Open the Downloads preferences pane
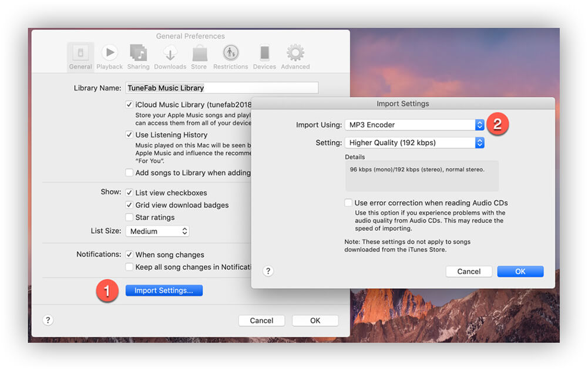The height and width of the screenshot is (371, 588). click(x=170, y=57)
